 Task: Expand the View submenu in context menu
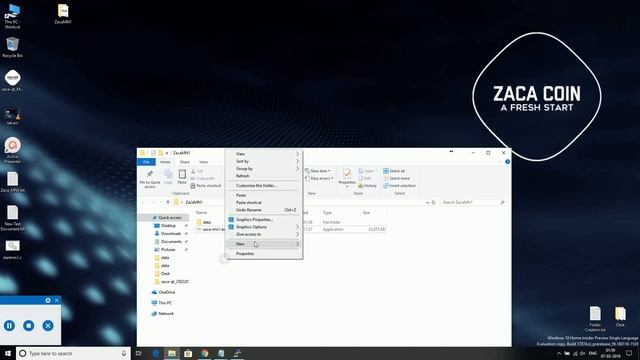pyautogui.click(x=264, y=154)
